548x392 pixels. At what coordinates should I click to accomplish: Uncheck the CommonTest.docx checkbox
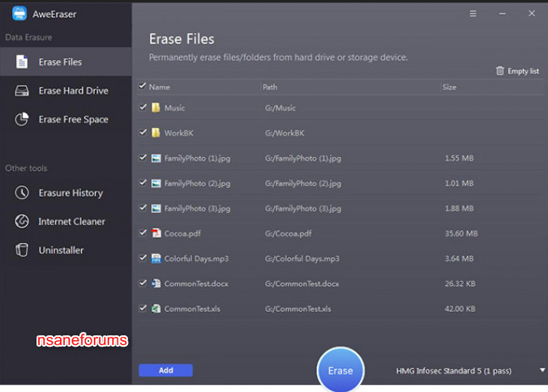point(143,283)
